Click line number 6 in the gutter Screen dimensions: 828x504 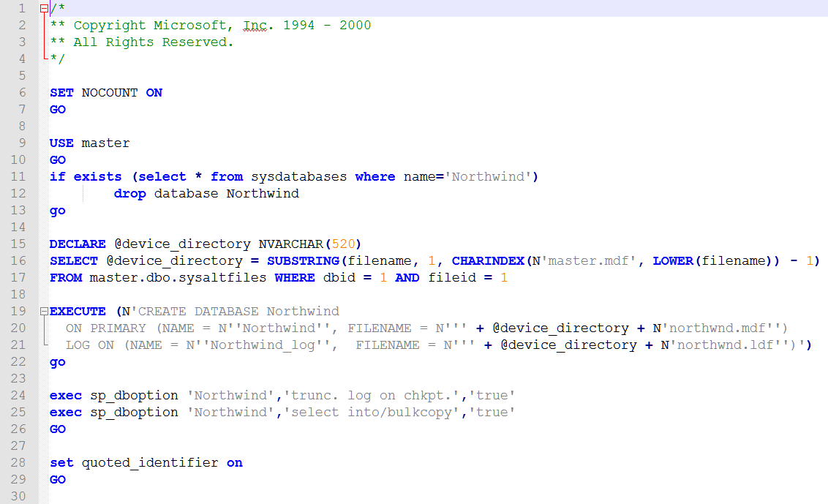tap(22, 93)
